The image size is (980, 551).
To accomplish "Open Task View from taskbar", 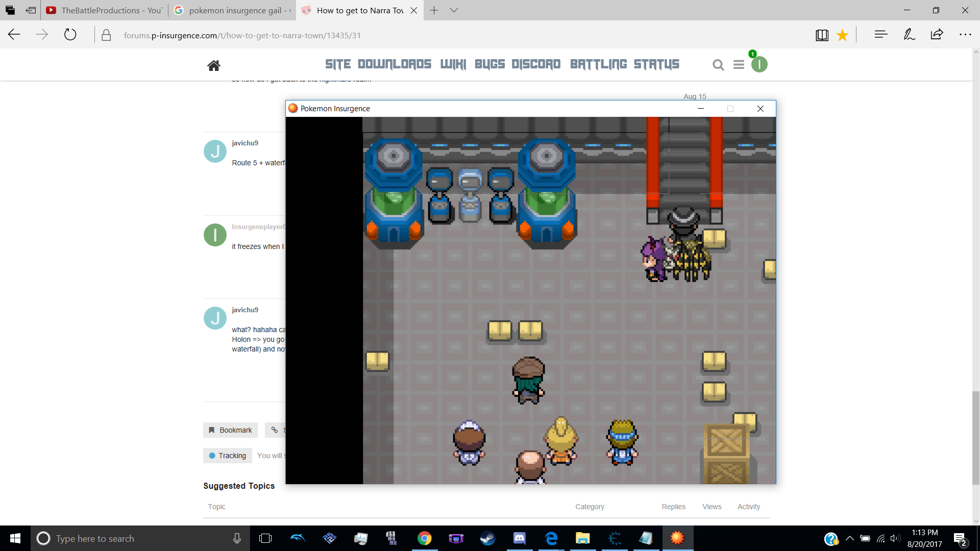I will pyautogui.click(x=265, y=538).
